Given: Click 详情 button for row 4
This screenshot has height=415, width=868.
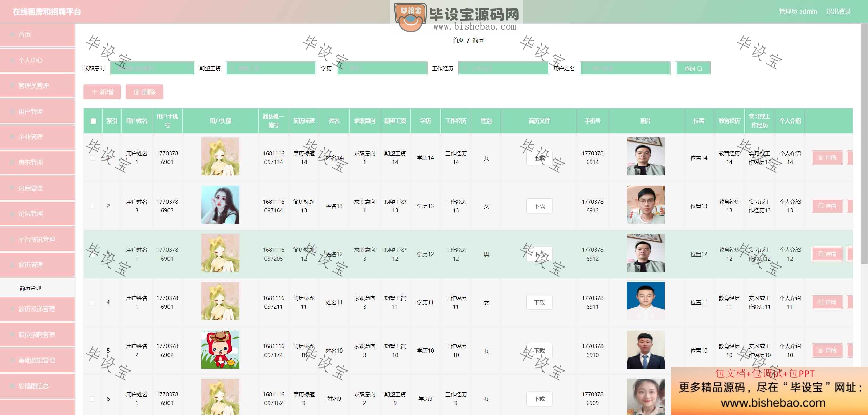Looking at the screenshot, I should (x=827, y=302).
